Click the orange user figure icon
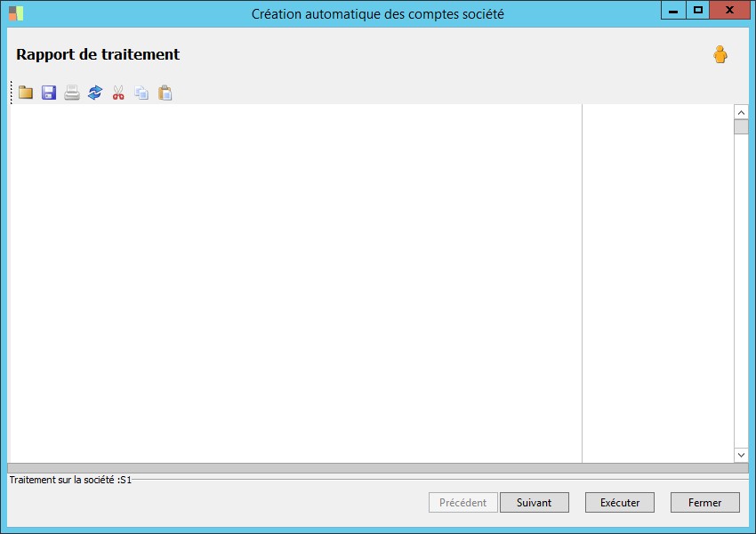Image resolution: width=756 pixels, height=534 pixels. [x=720, y=54]
